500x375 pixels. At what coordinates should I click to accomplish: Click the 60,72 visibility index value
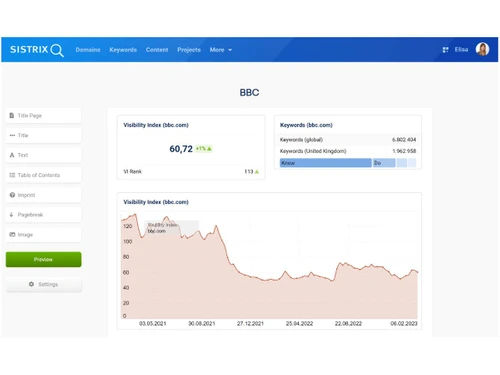pos(181,149)
